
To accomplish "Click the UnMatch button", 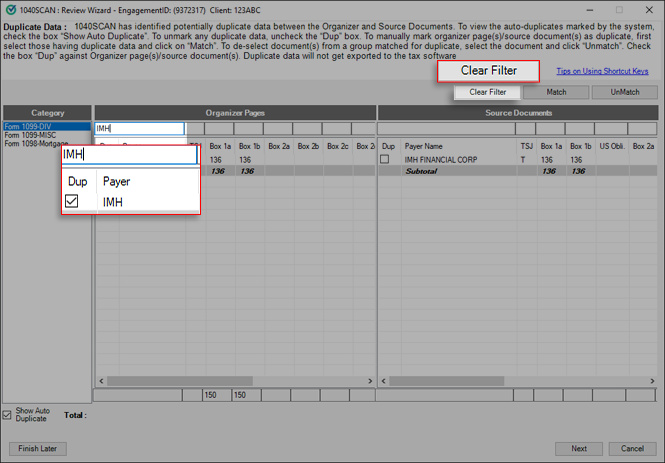I will (625, 92).
